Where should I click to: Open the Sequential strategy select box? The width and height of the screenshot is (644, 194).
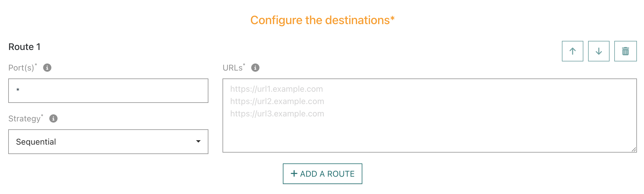(x=103, y=142)
